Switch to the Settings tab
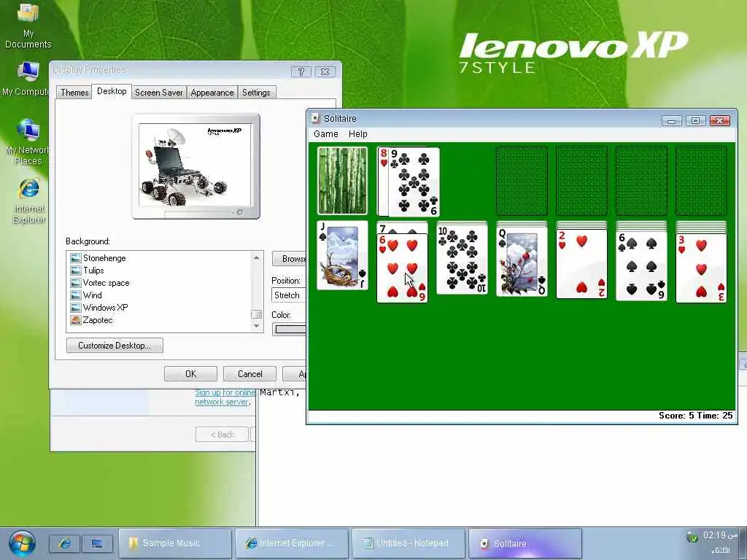Image resolution: width=747 pixels, height=560 pixels. [x=256, y=93]
